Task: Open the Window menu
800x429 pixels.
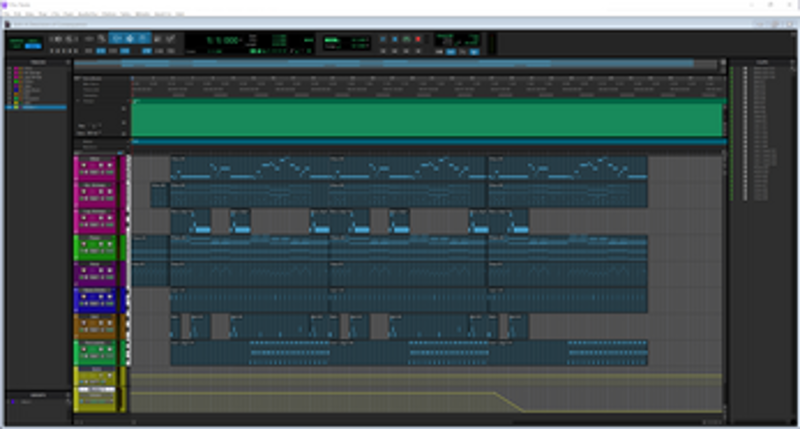Action: (x=143, y=14)
